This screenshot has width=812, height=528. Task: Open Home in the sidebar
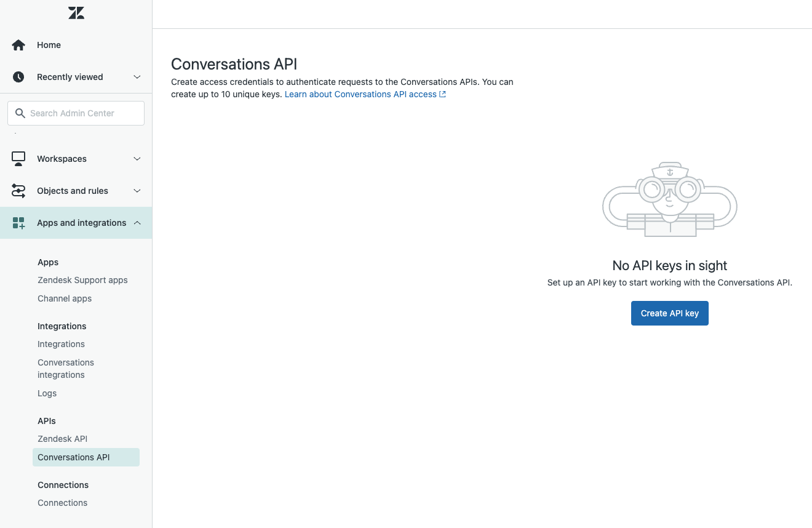click(x=49, y=45)
